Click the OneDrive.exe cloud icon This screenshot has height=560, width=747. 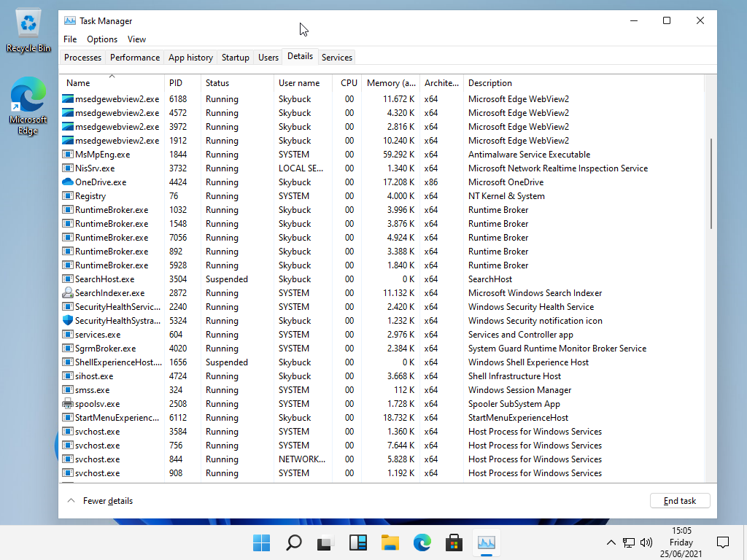point(68,182)
